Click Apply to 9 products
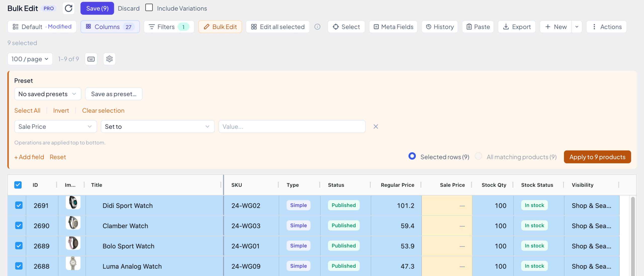Image resolution: width=644 pixels, height=276 pixels. pyautogui.click(x=597, y=157)
